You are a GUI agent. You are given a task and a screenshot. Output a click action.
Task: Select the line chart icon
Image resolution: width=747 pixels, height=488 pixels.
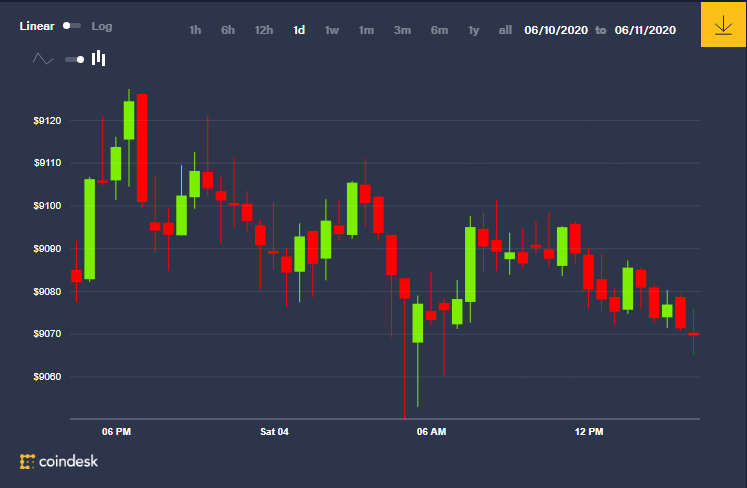point(43,59)
